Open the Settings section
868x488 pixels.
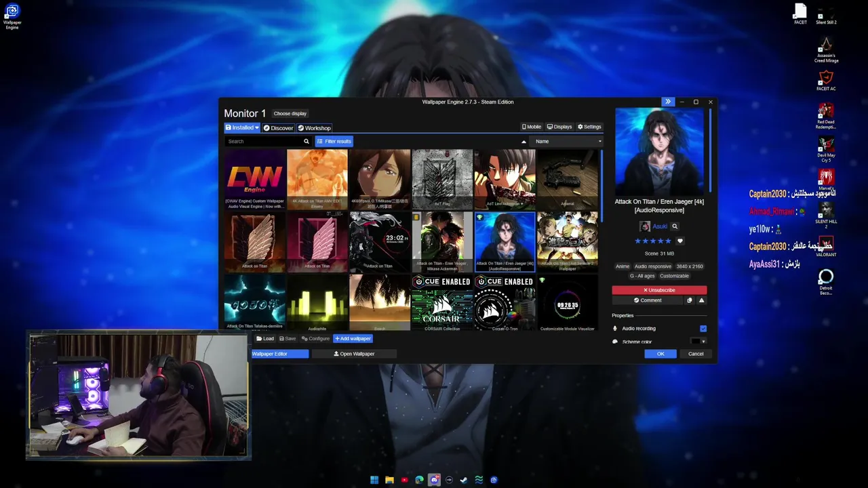tap(589, 127)
